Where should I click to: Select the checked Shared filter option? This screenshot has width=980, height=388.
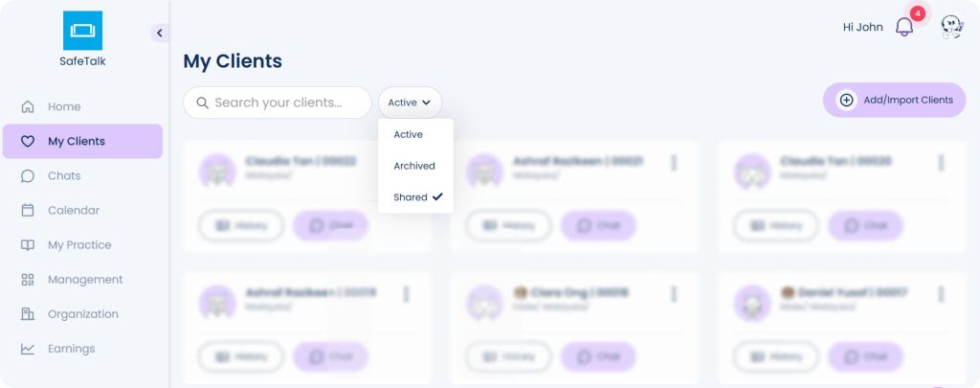click(x=417, y=197)
